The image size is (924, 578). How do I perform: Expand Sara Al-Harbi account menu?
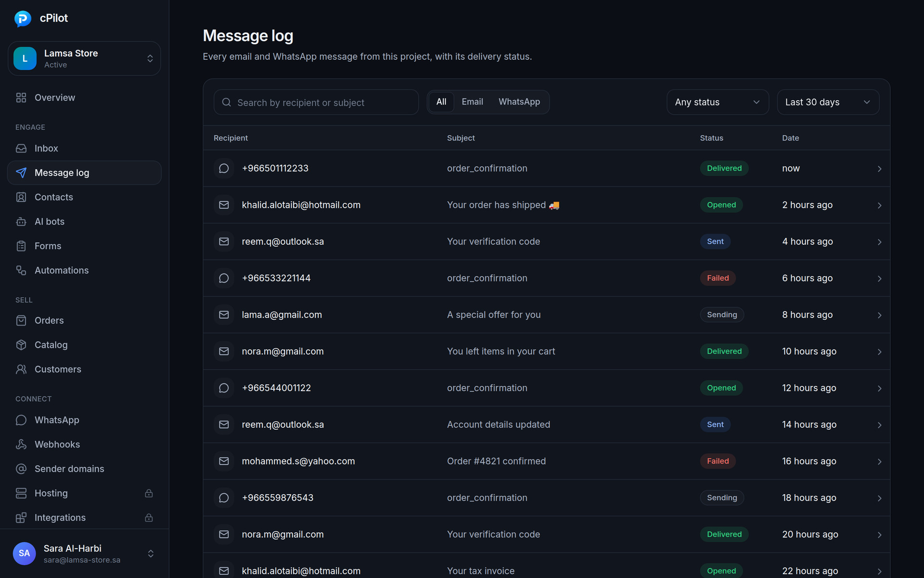pos(151,553)
